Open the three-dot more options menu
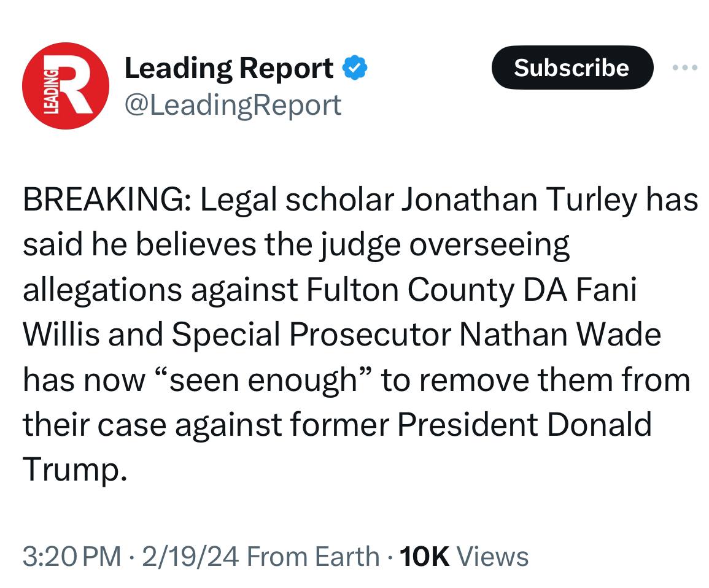 click(685, 68)
